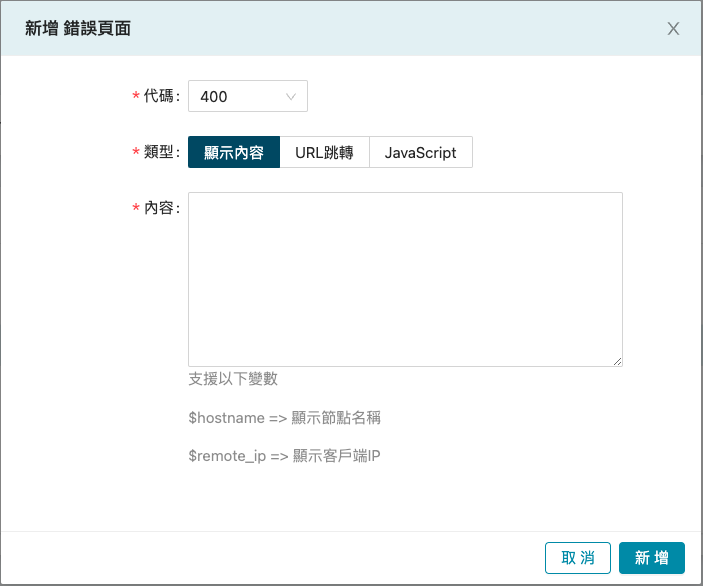
Task: Click the red asterisk beside 內容
Action: coord(136,208)
